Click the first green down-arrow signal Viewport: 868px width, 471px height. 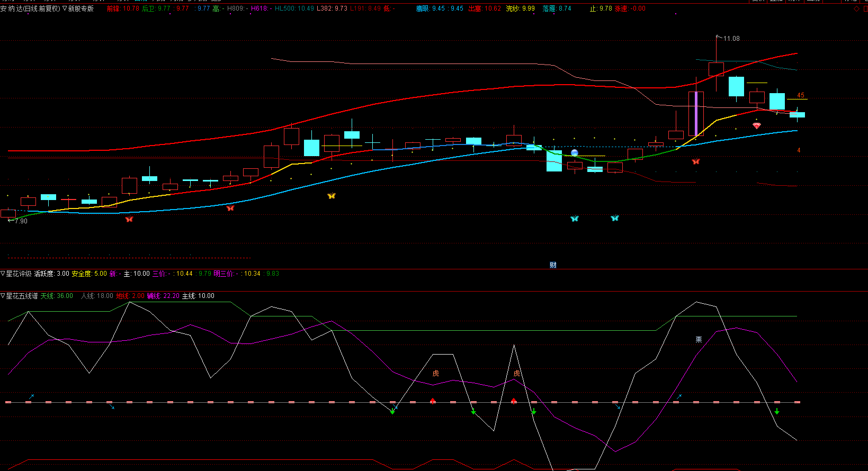coord(392,411)
